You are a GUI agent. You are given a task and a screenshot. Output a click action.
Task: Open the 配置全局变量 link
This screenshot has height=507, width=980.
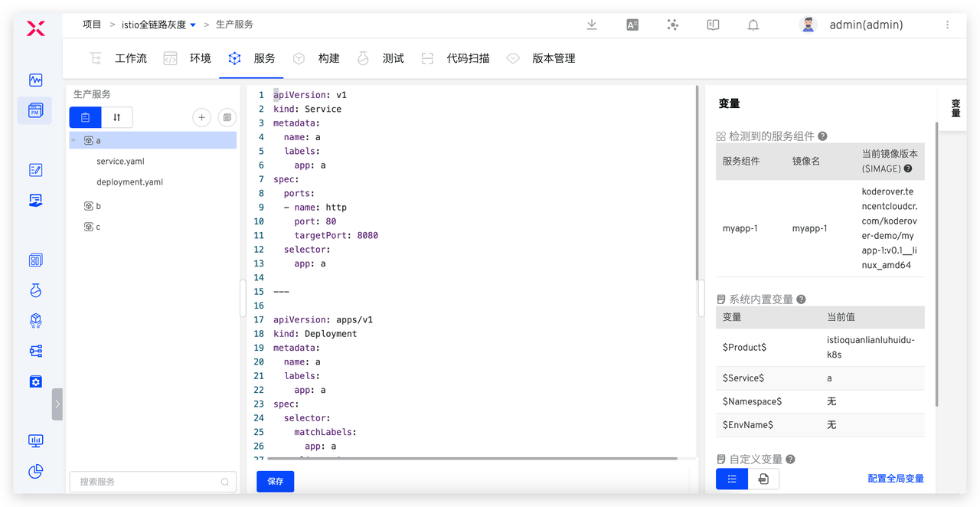click(x=895, y=479)
